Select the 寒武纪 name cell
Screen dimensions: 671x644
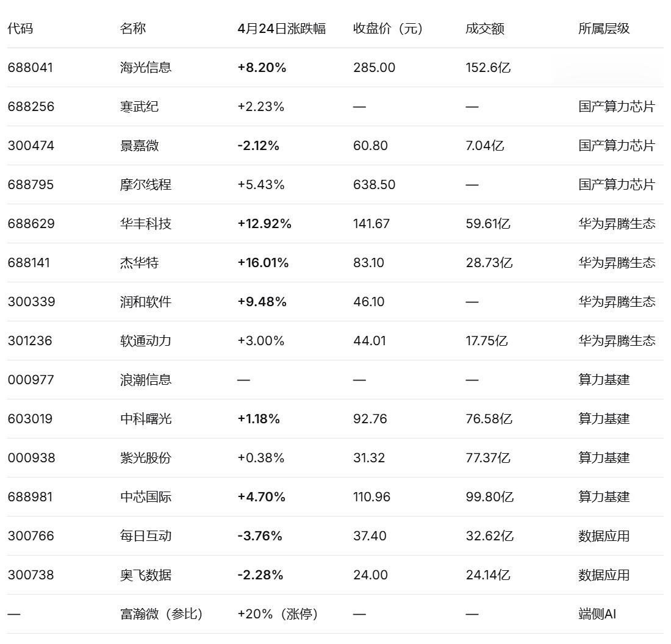tap(139, 107)
